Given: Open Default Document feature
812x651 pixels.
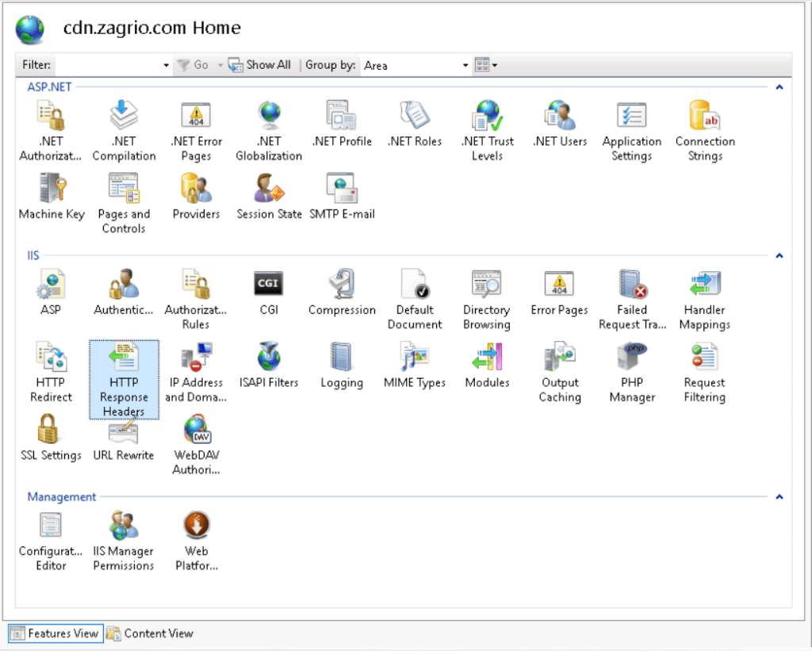Looking at the screenshot, I should tap(415, 300).
